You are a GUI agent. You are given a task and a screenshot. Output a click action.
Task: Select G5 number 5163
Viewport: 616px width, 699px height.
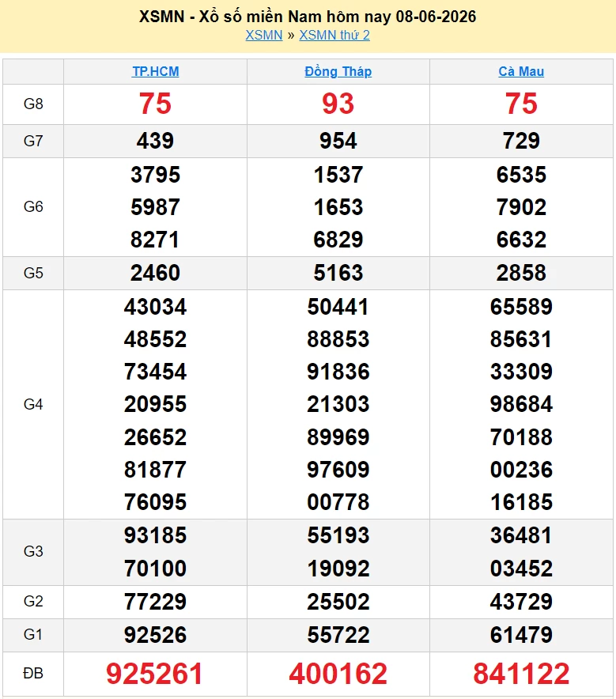pos(338,273)
